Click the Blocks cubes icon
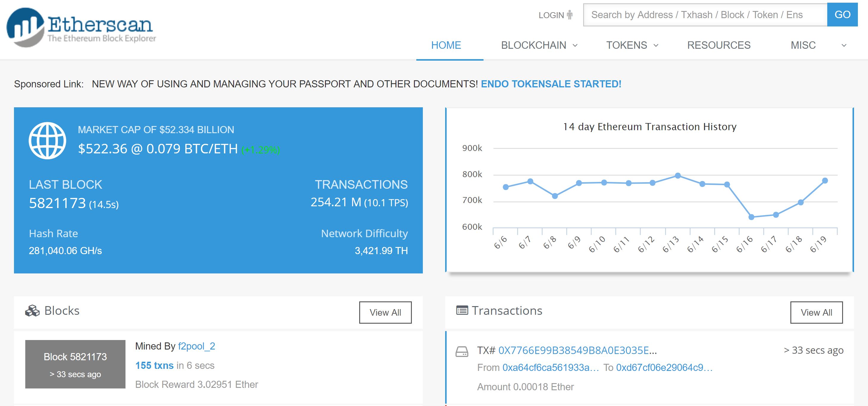This screenshot has width=868, height=406. pyautogui.click(x=32, y=311)
